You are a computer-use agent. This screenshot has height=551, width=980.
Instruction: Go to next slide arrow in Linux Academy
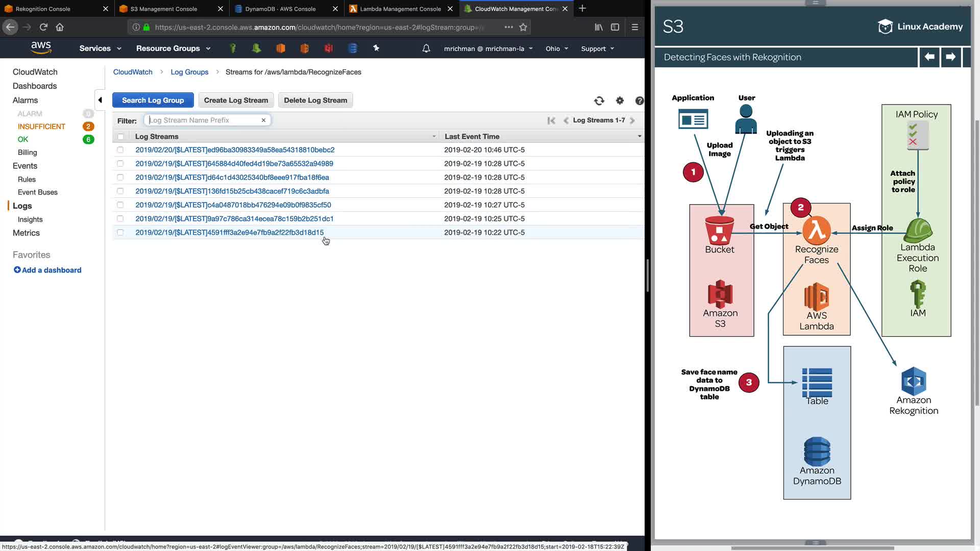point(950,57)
